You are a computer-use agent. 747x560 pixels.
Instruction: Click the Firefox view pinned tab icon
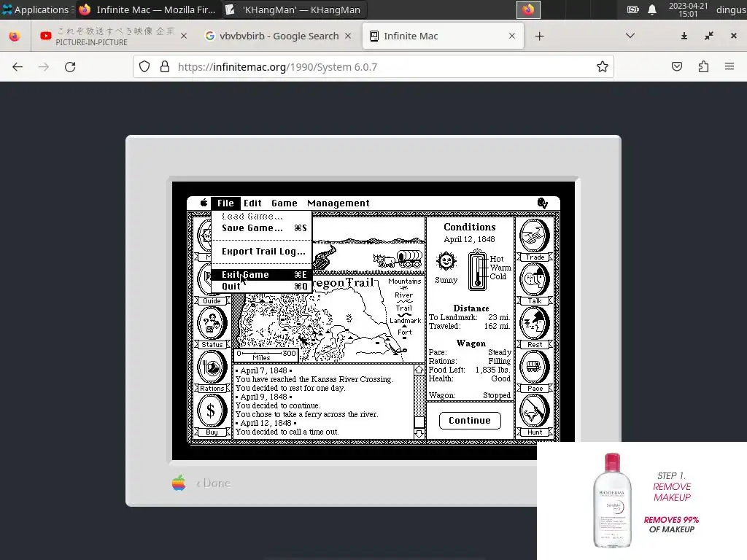coord(15,36)
